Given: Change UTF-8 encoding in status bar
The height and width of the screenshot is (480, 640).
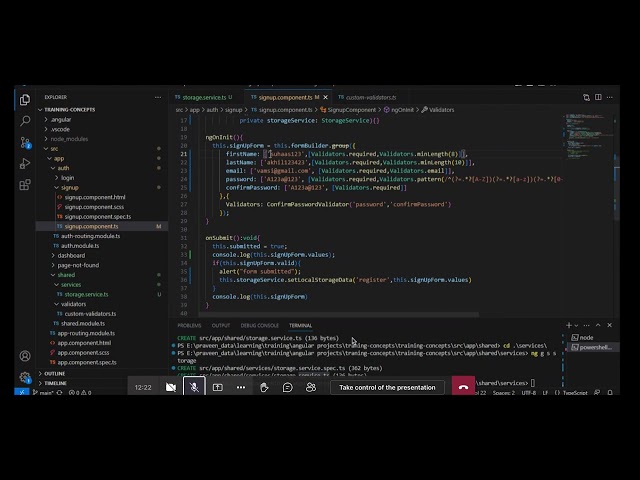Looking at the screenshot, I should (x=529, y=393).
